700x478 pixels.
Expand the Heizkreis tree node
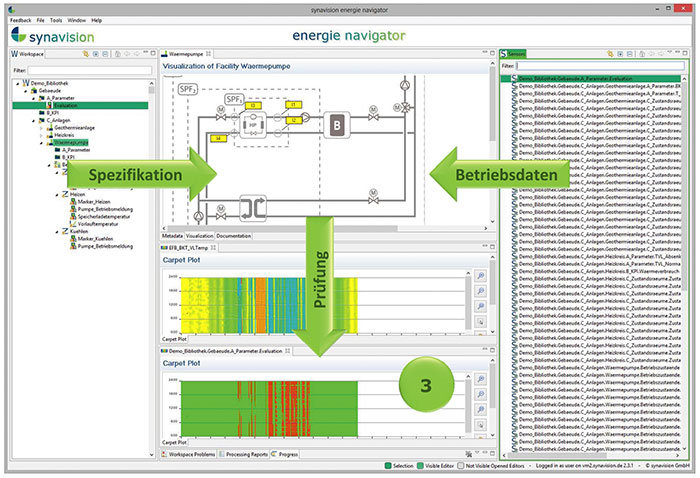pos(42,135)
